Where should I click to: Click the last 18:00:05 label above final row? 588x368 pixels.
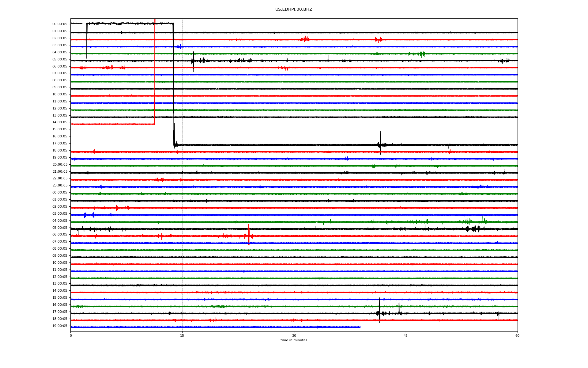tap(60, 319)
